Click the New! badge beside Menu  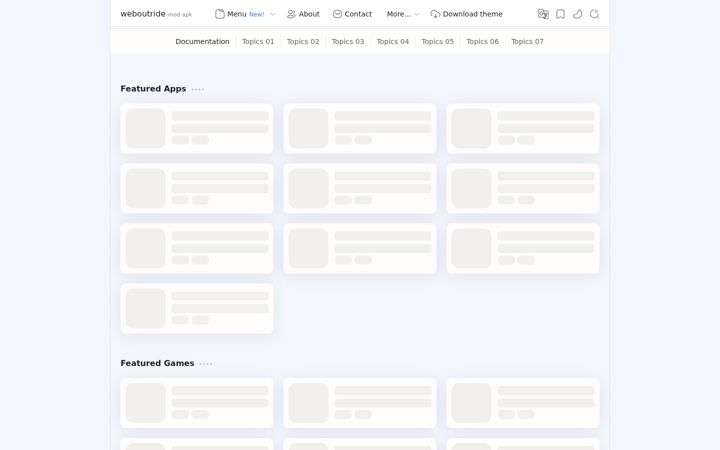tap(257, 15)
